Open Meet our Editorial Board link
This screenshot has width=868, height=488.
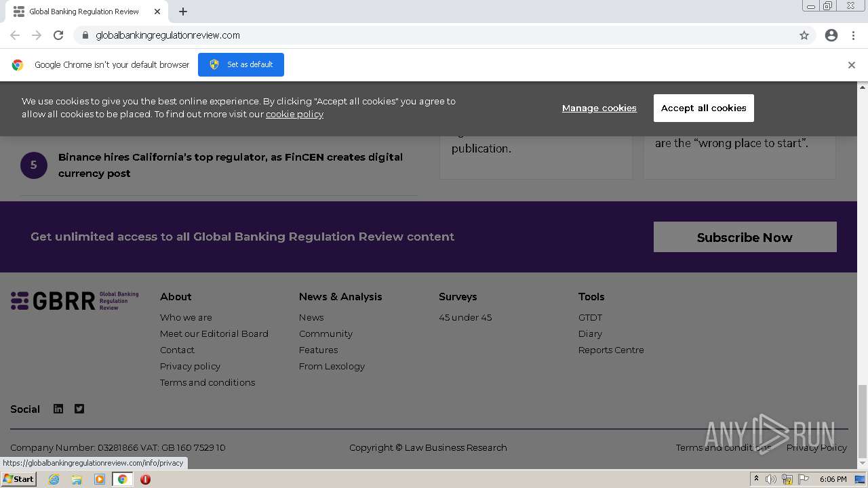[x=214, y=333]
